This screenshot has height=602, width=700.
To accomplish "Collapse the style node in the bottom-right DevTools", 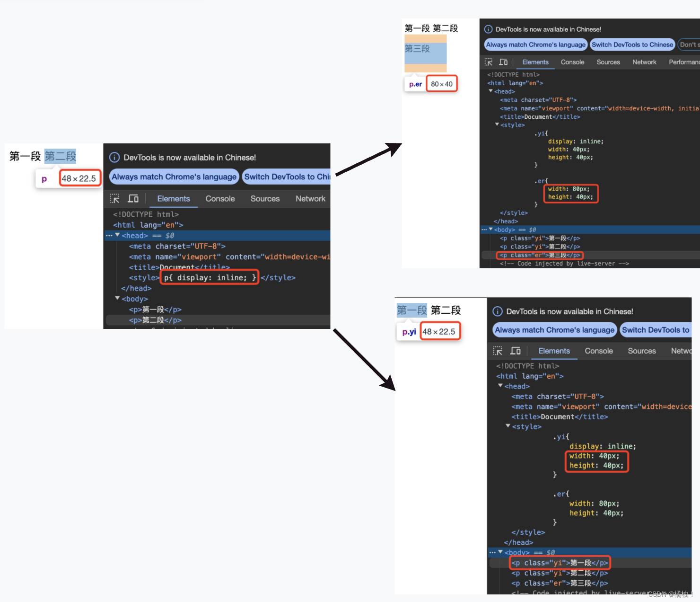I will [508, 426].
